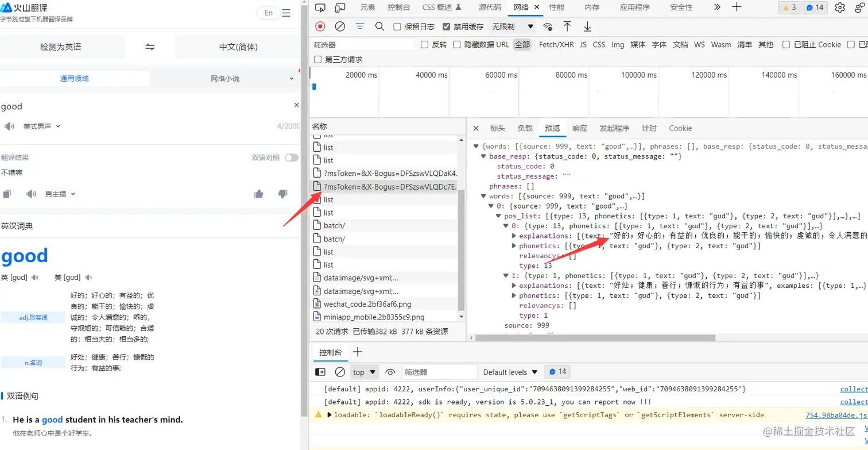
Task: Expand the first explanations node
Action: pos(514,236)
